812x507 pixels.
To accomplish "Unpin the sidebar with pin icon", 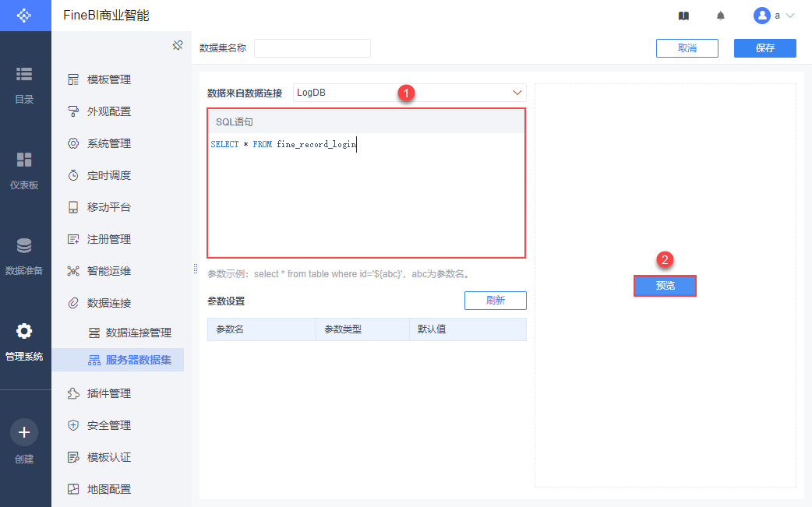I will coord(178,45).
